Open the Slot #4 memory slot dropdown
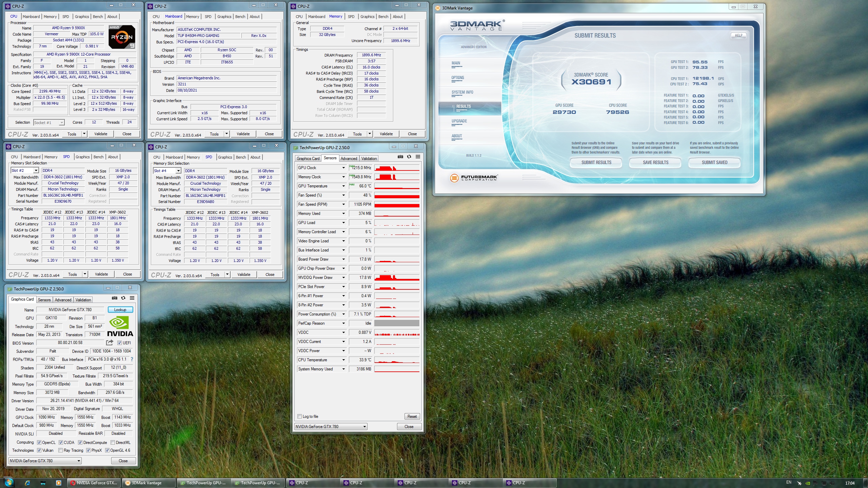 (x=178, y=171)
